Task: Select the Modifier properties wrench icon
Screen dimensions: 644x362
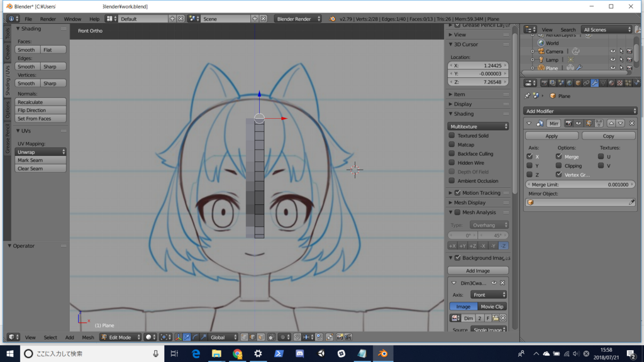Action: coord(595,82)
